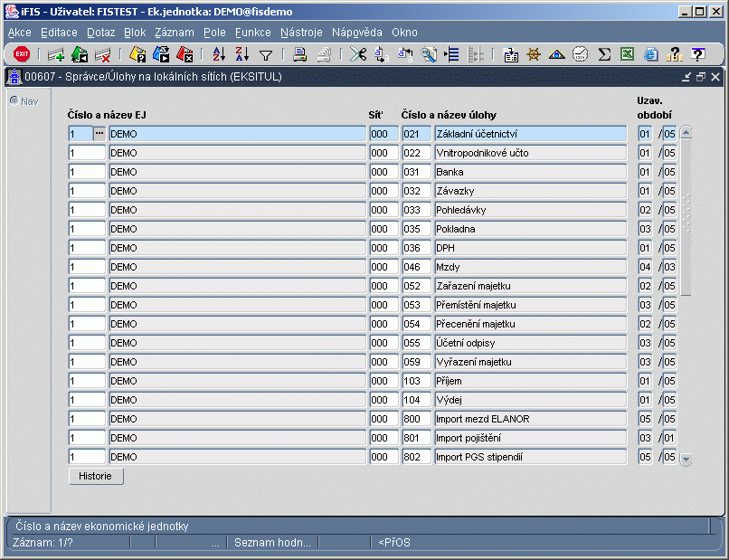Click the Internet Explorer browser icon
Viewport: 729px width, 560px height.
[651, 55]
